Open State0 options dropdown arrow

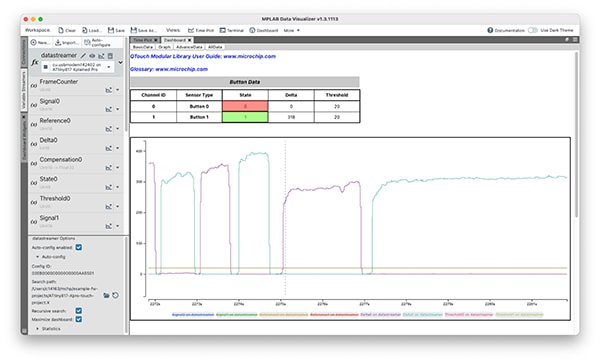(117, 187)
